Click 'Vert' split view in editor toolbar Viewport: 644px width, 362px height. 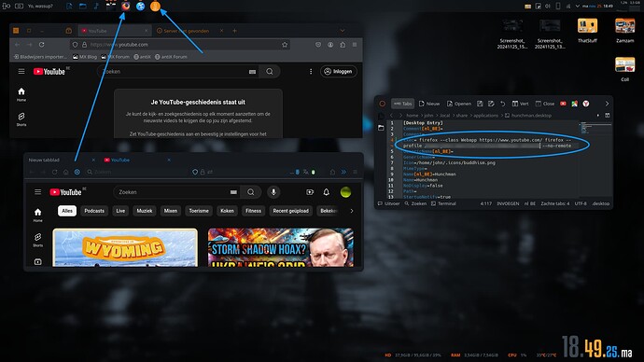click(x=521, y=104)
